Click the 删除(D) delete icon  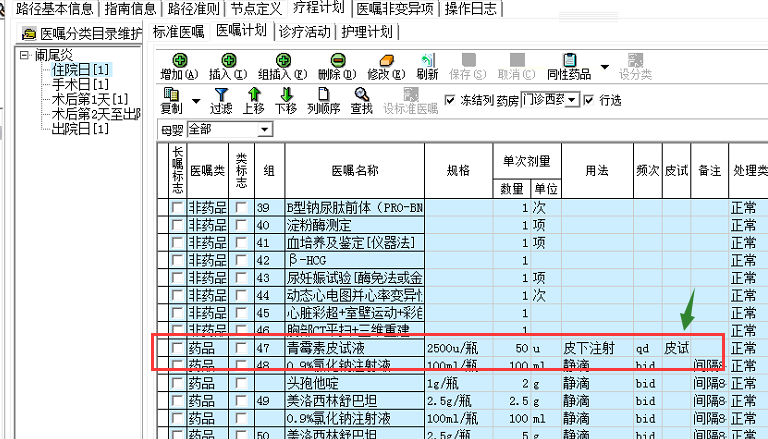click(337, 60)
